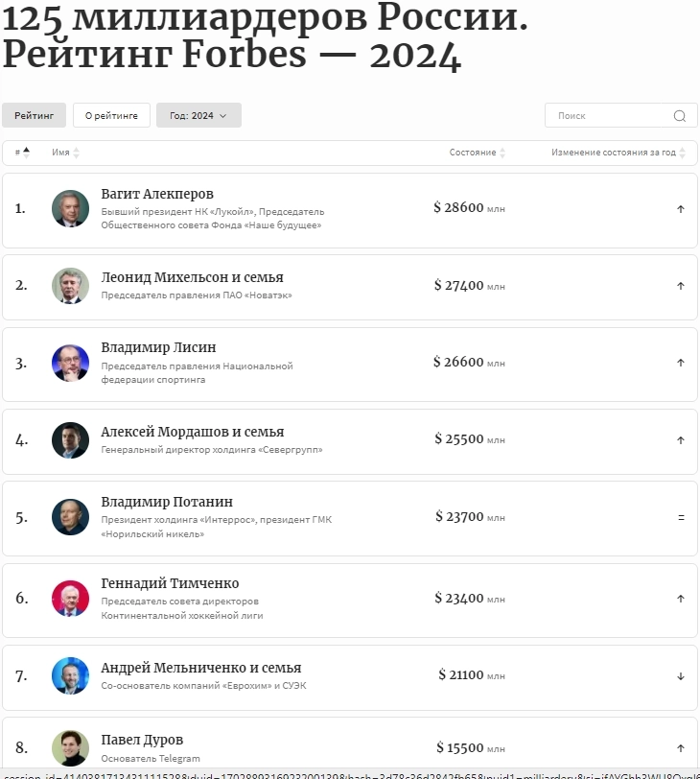Image resolution: width=700 pixels, height=779 pixels.
Task: Switch to the Рейтинг tab
Action: click(34, 115)
